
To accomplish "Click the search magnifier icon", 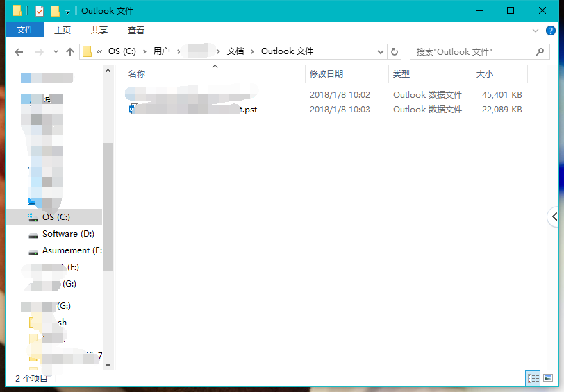I will (540, 51).
